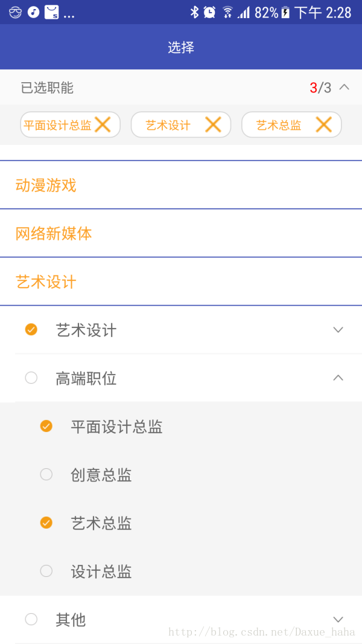
Task: Expand the 其他 section
Action: coord(338,619)
